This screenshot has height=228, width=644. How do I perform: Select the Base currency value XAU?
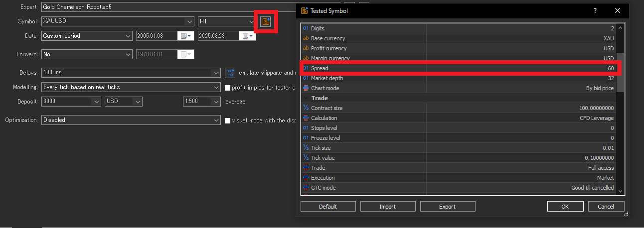click(x=609, y=38)
